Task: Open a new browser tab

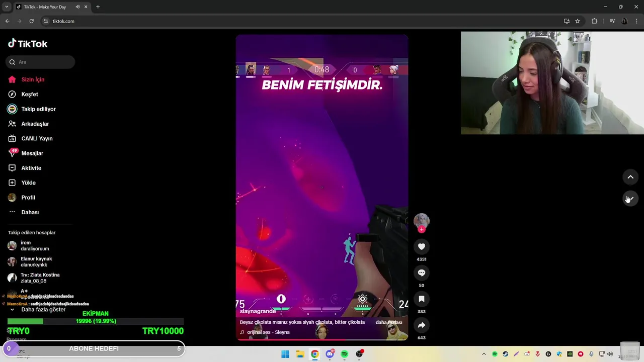Action: coord(98,7)
